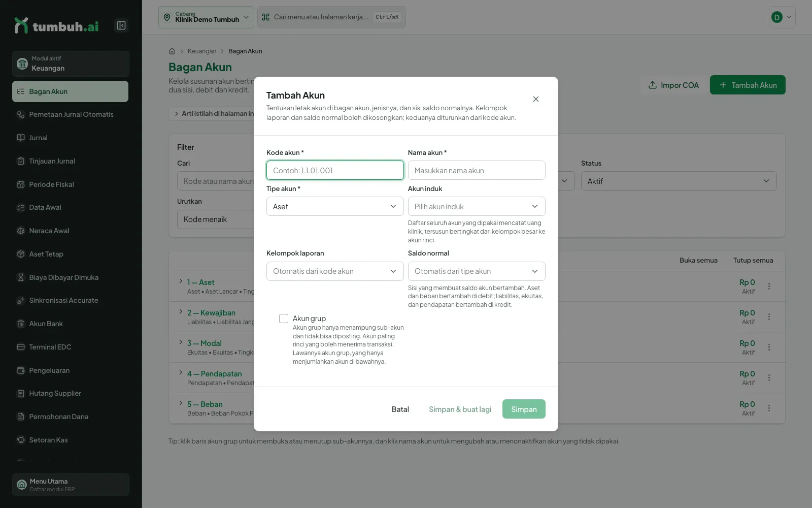The image size is (812, 508).
Task: Open the user avatar D menu
Action: [782, 17]
